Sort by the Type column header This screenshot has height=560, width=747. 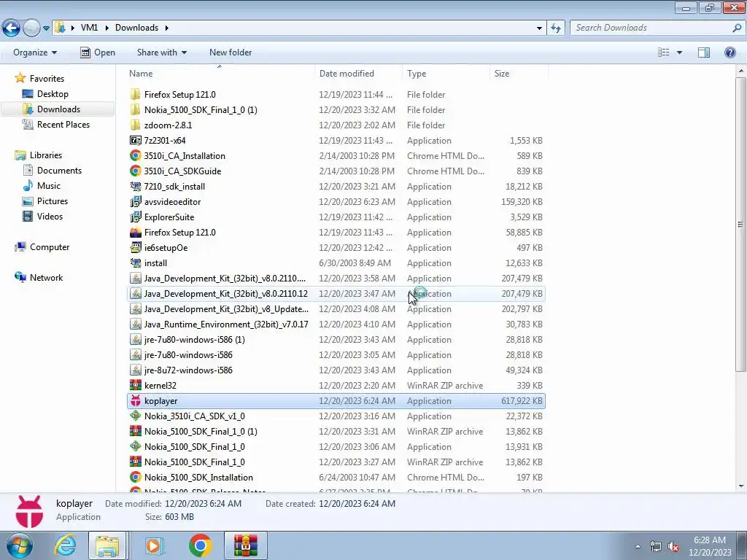(446, 74)
